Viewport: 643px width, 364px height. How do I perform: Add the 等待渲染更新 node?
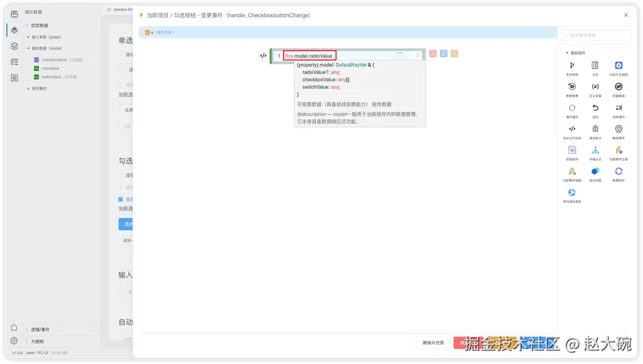(x=572, y=192)
